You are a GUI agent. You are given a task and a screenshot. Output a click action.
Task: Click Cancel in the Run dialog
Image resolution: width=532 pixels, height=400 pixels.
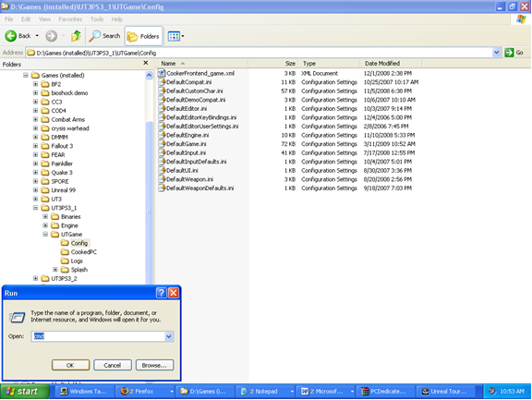pos(113,365)
